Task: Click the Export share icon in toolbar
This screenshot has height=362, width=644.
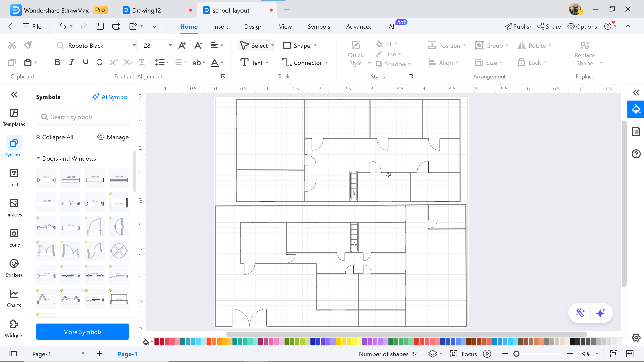Action: 133,26
